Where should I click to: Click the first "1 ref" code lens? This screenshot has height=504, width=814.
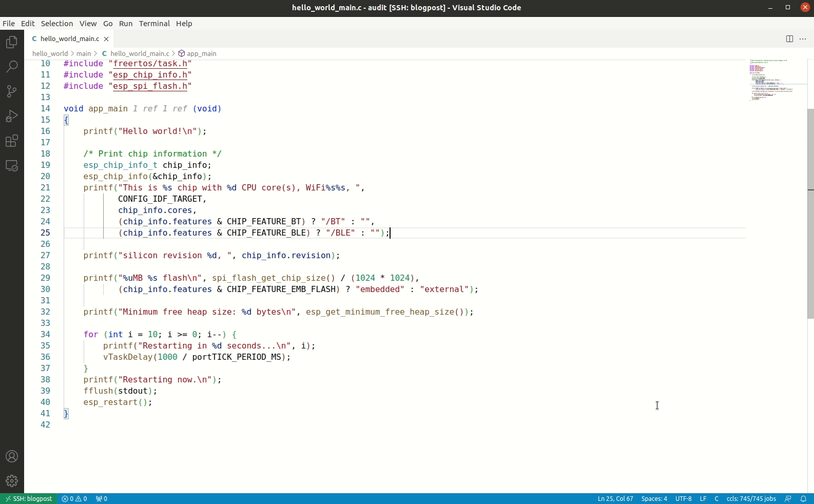point(145,109)
